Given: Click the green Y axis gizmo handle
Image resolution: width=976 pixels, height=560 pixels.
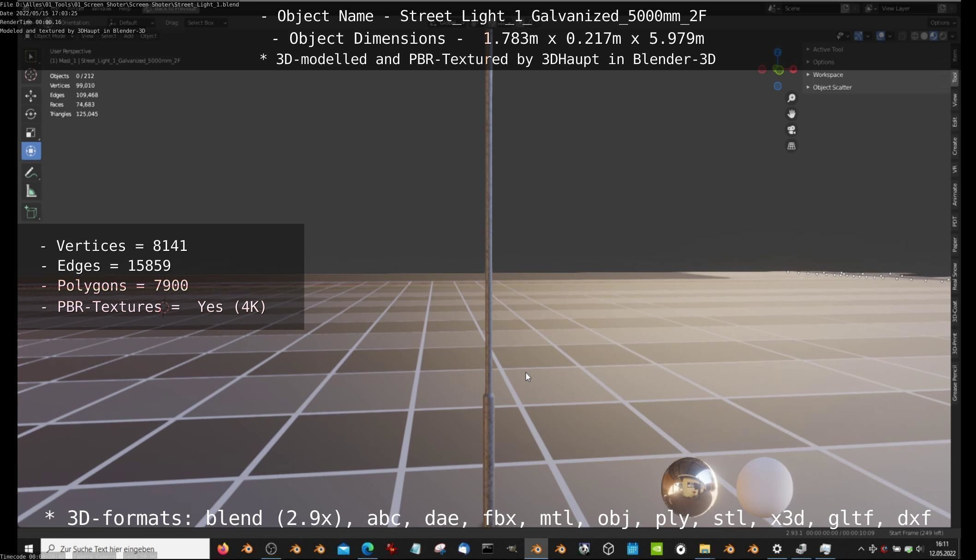Looking at the screenshot, I should [779, 71].
